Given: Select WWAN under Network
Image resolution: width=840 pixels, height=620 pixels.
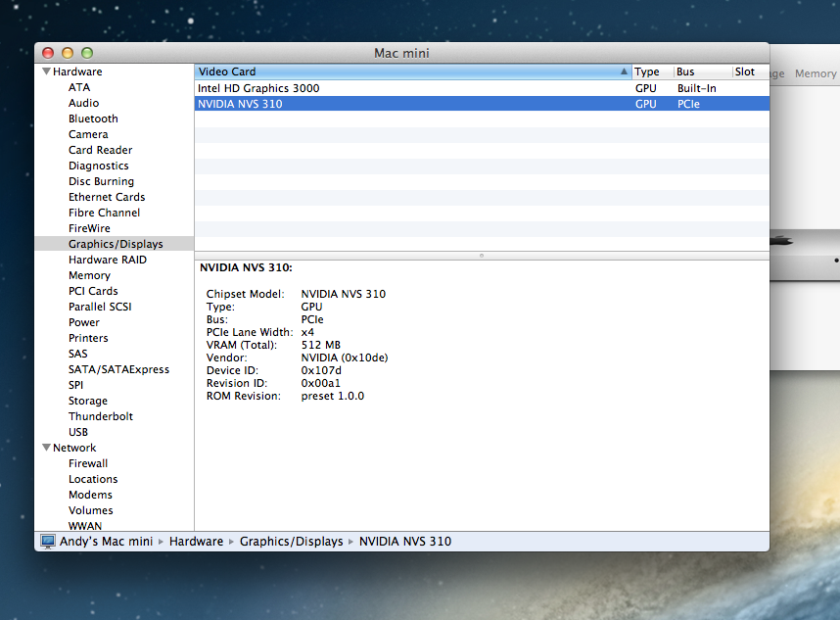Looking at the screenshot, I should click(x=85, y=526).
